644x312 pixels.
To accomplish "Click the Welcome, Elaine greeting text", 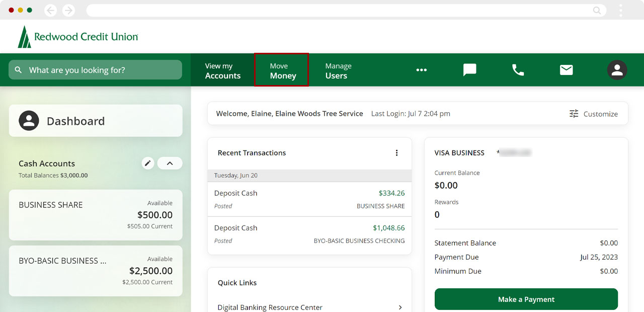I will (289, 114).
